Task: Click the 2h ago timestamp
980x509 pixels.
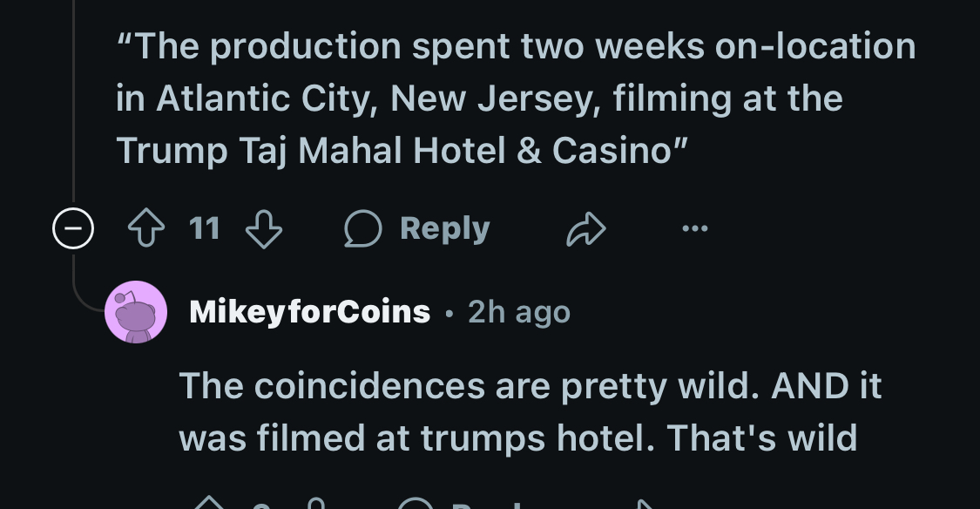Action: [x=519, y=311]
